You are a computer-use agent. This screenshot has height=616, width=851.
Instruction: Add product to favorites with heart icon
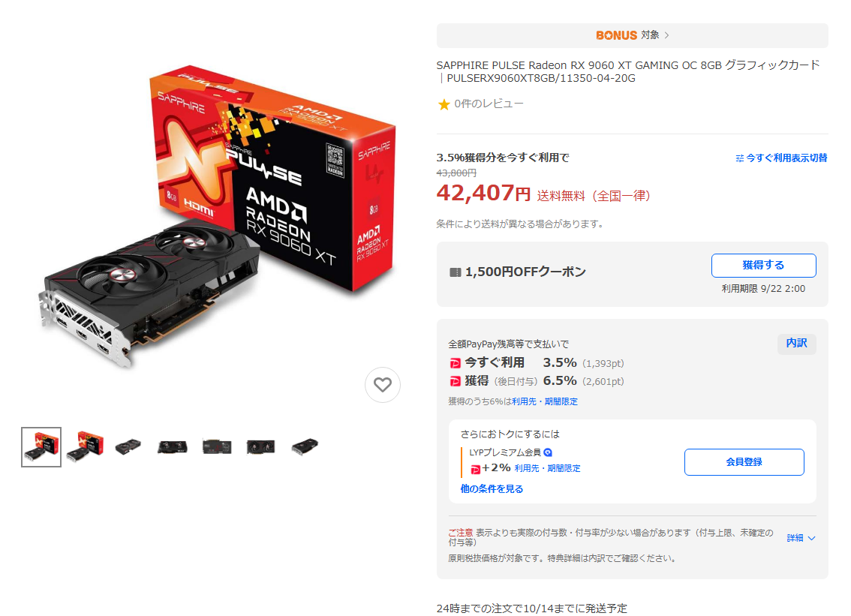pyautogui.click(x=383, y=385)
